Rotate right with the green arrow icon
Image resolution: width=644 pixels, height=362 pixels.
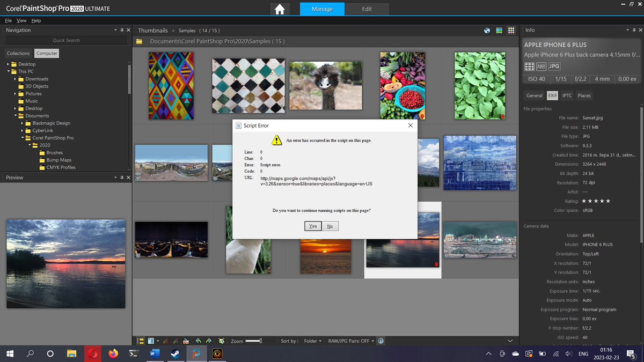(x=208, y=341)
